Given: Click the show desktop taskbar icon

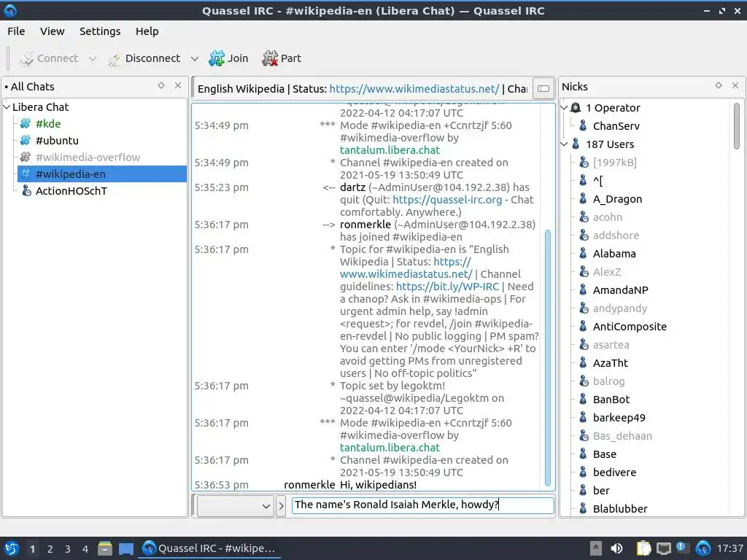Looking at the screenshot, I should (125, 548).
